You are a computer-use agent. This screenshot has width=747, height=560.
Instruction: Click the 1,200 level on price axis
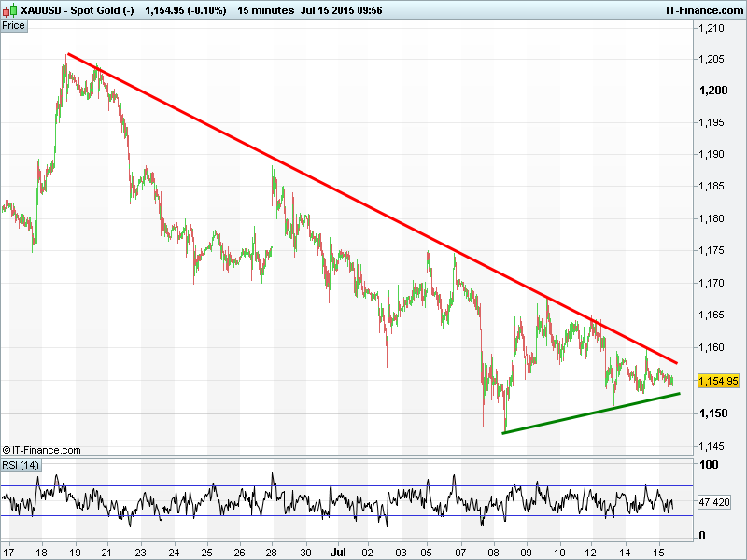click(712, 91)
